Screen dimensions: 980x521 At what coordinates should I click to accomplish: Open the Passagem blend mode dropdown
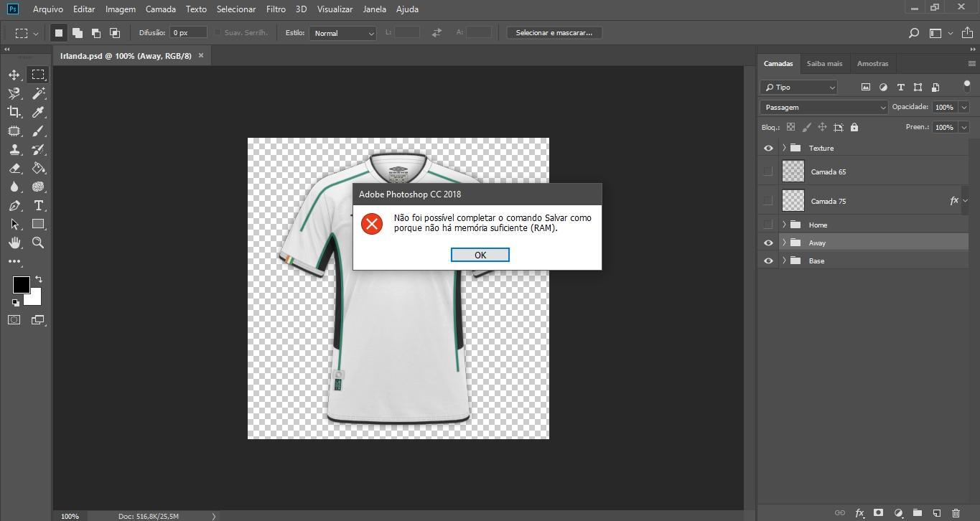(x=824, y=107)
